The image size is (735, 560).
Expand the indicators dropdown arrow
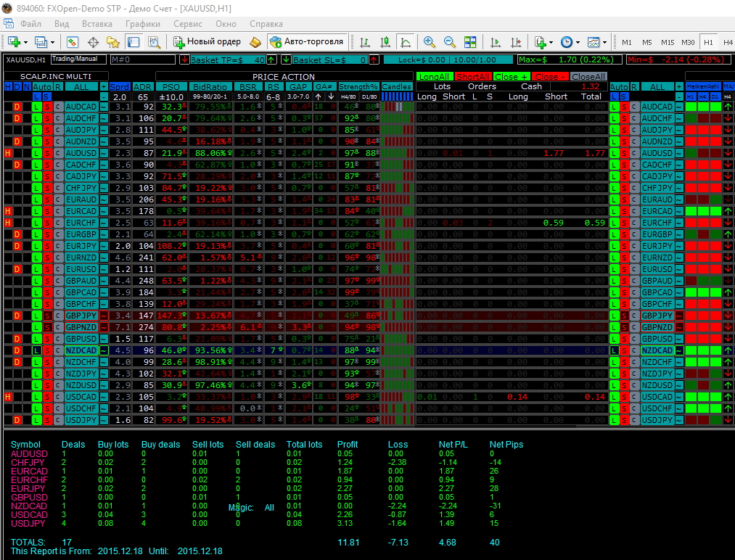[551, 42]
